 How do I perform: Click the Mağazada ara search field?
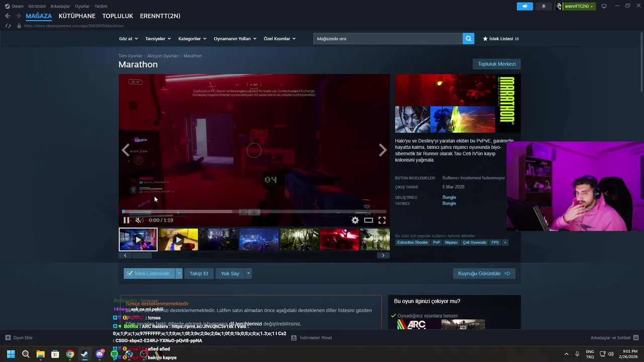(388, 39)
